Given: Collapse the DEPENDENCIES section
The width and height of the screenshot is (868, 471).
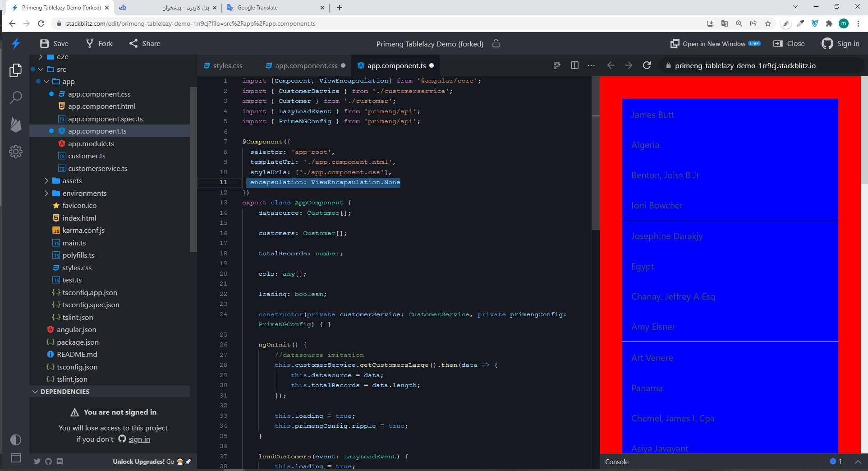Looking at the screenshot, I should point(35,392).
